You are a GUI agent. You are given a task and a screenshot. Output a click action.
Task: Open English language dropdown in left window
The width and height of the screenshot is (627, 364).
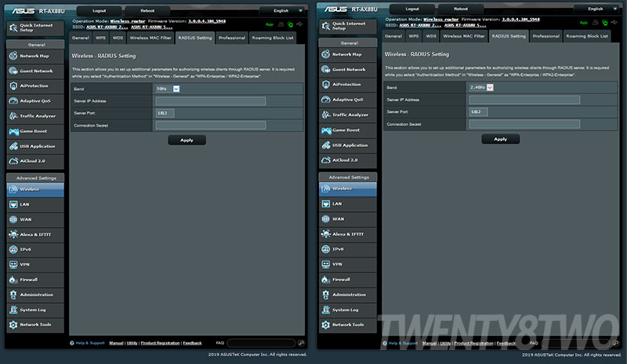tap(284, 11)
